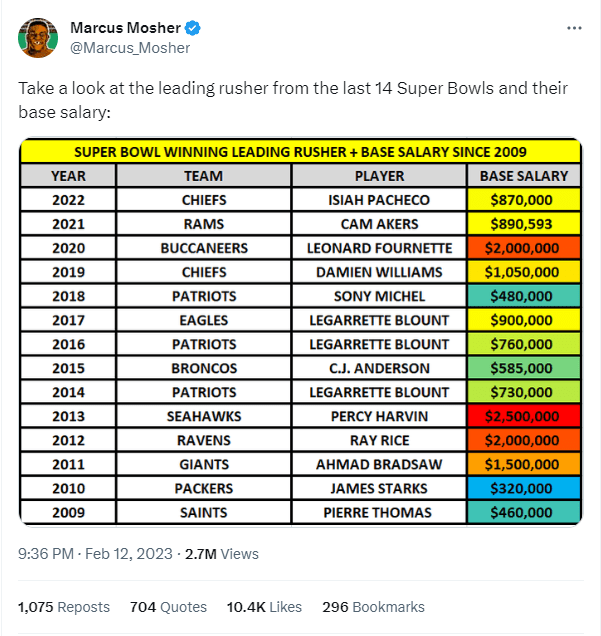This screenshot has height=636, width=601.
Task: Click the yellow table title banner
Action: click(x=300, y=152)
